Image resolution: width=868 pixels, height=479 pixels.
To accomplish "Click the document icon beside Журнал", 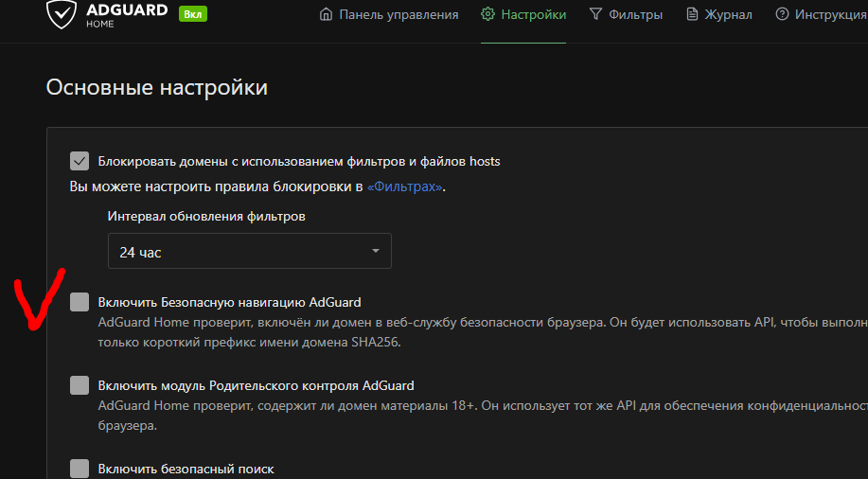I will (x=692, y=14).
